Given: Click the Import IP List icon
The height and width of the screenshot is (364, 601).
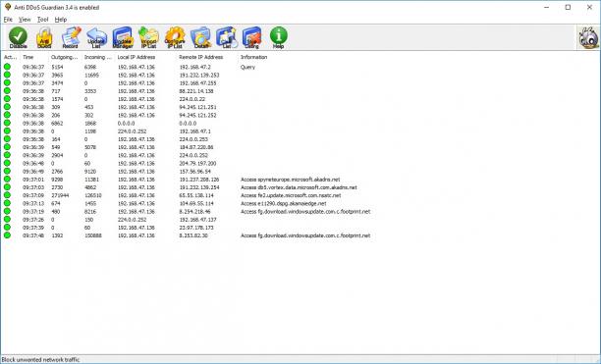Looking at the screenshot, I should coord(148,37).
